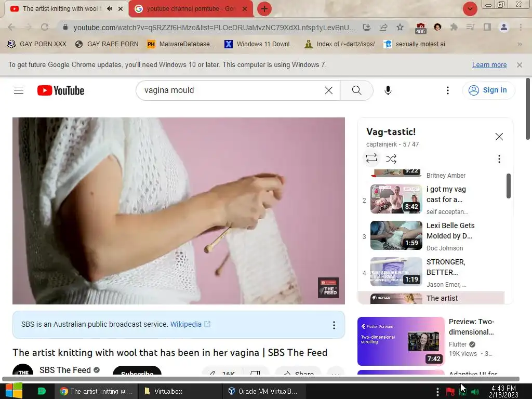Viewport: 532px width, 399px height.
Task: Open the Flutter Forward 7:42 video thumbnail
Action: coord(401,341)
